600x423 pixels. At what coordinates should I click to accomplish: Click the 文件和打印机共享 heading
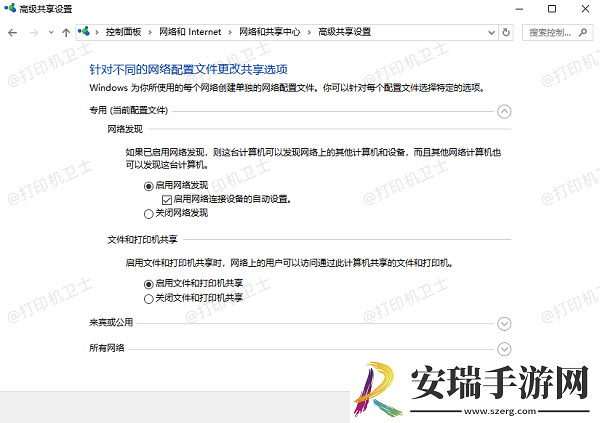point(142,240)
